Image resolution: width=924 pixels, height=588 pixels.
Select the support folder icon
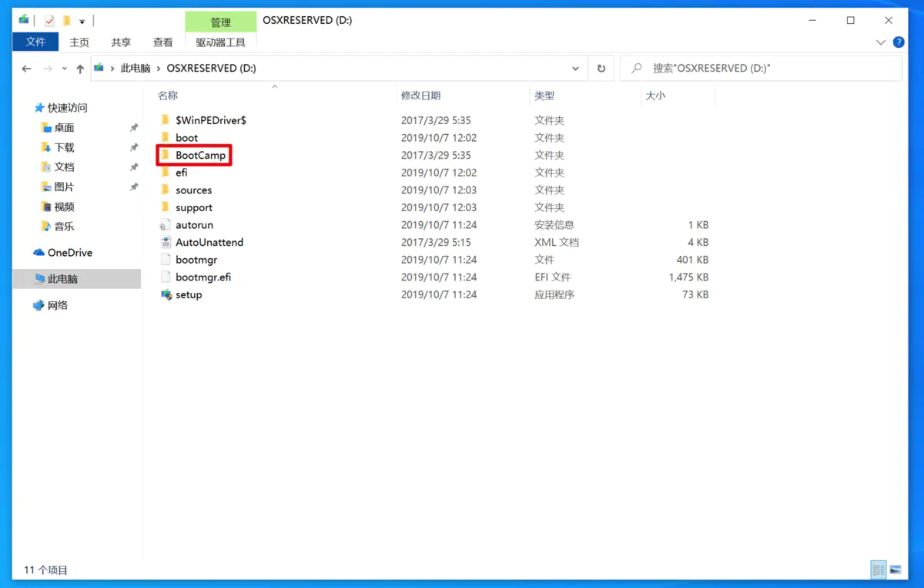[x=165, y=207]
